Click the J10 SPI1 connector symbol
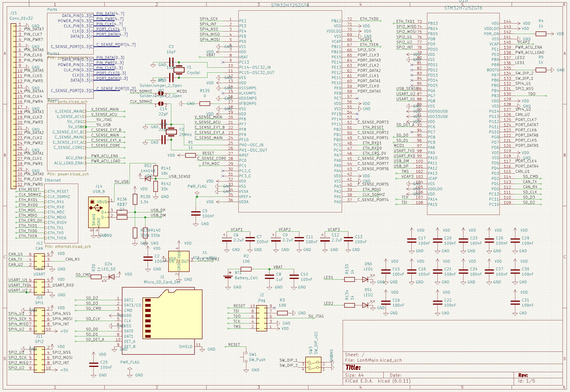Viewport: 570px width, 392px height. (x=39, y=321)
